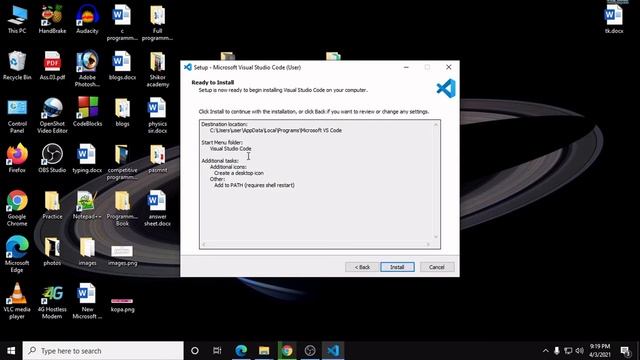
Task: Switch to Chrome on the taskbar
Action: (287, 351)
